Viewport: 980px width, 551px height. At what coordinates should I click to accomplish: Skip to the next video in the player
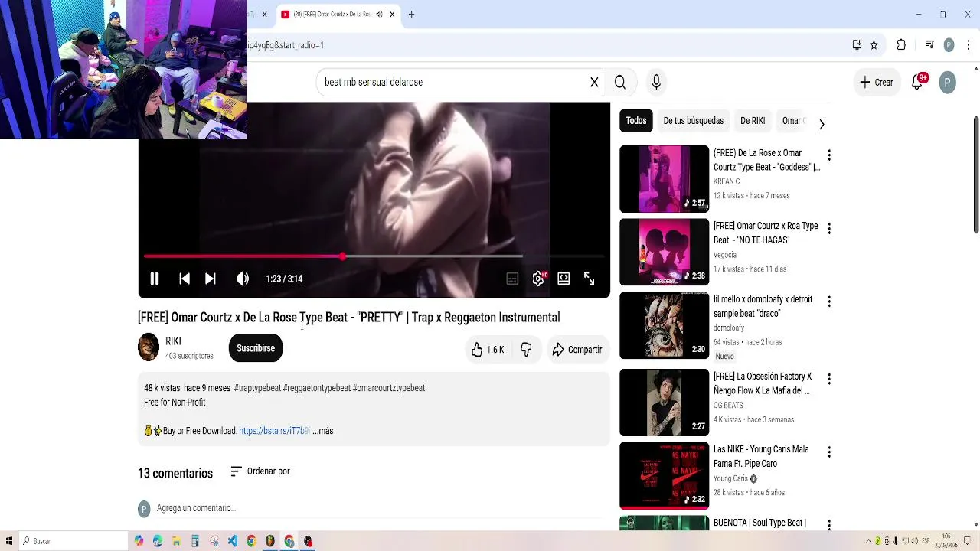pyautogui.click(x=211, y=279)
